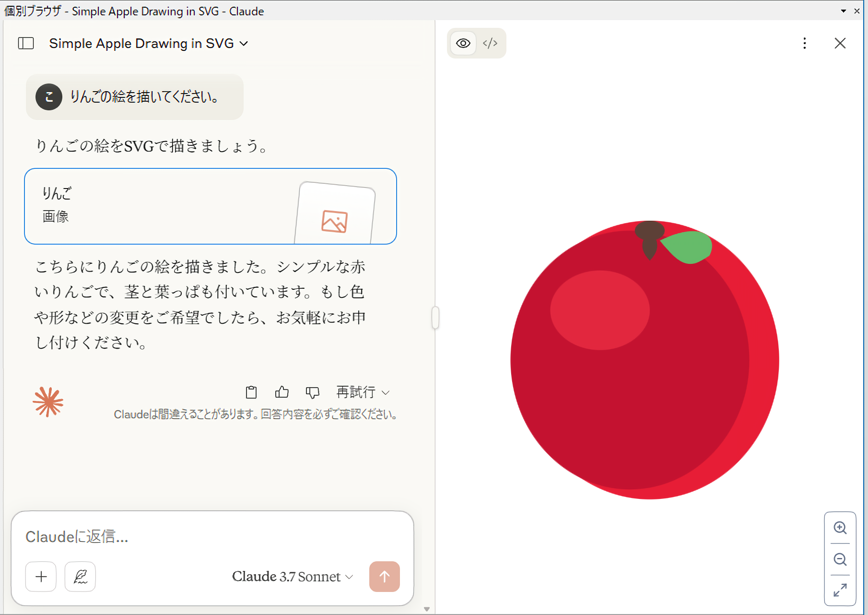This screenshot has width=868, height=615.
Task: Copy the response with clipboard icon
Action: (x=251, y=392)
